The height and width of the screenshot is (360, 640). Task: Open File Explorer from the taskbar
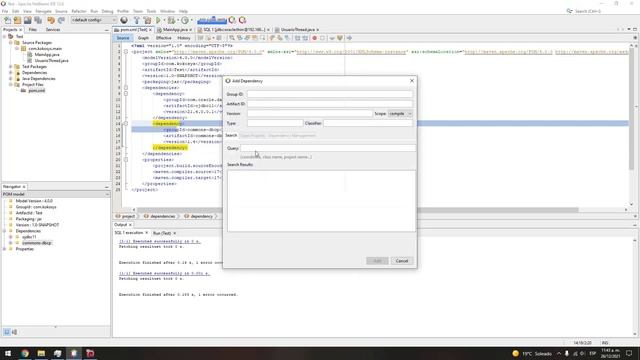click(41, 353)
